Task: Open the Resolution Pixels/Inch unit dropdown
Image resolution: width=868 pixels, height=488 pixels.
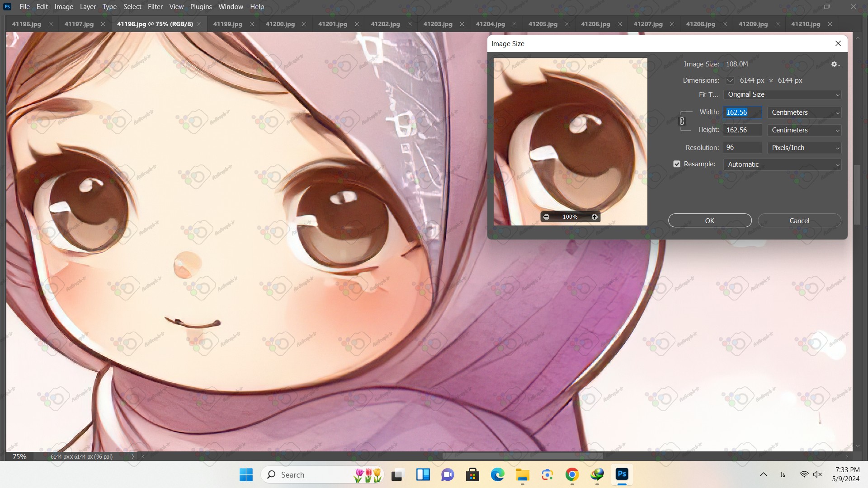Action: pos(804,148)
